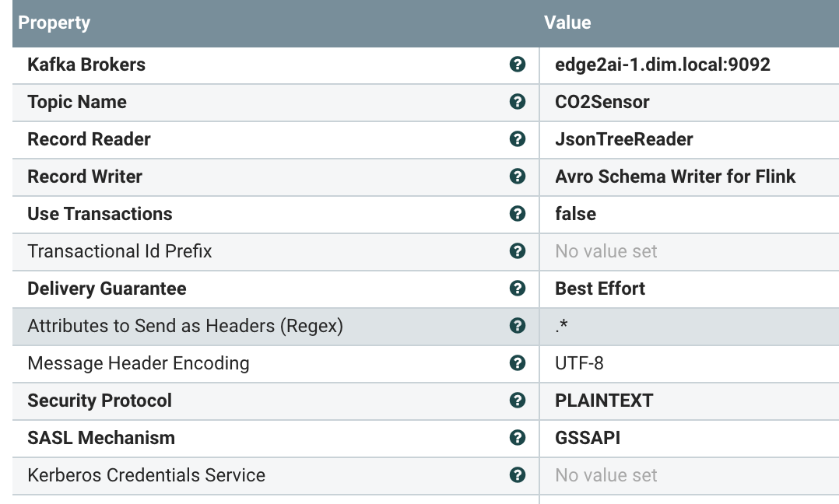839x504 pixels.
Task: Open Record Reader help tooltip icon
Action: tap(517, 139)
